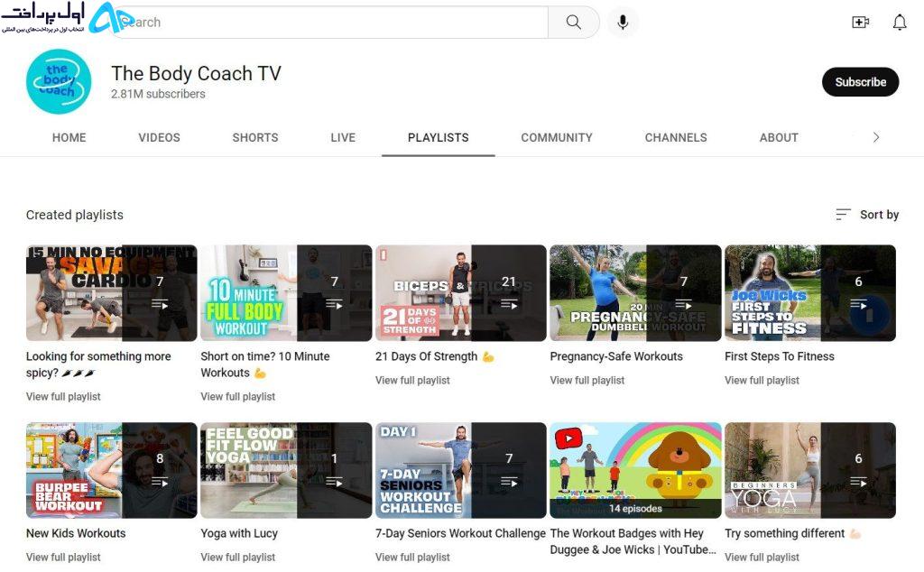This screenshot has width=924, height=572.
Task: Open Feel Good Fit Flow Yoga thumbnail
Action: point(286,470)
